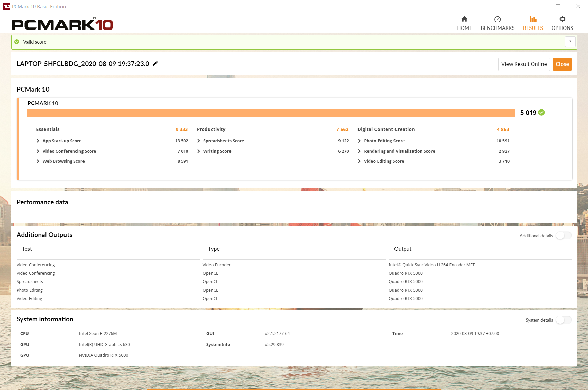Open Options via the gear icon
This screenshot has width=588, height=390.
coord(562,19)
